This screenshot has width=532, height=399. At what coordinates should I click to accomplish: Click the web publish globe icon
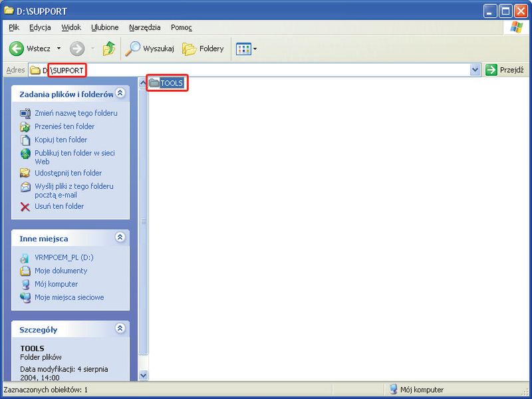pos(25,154)
